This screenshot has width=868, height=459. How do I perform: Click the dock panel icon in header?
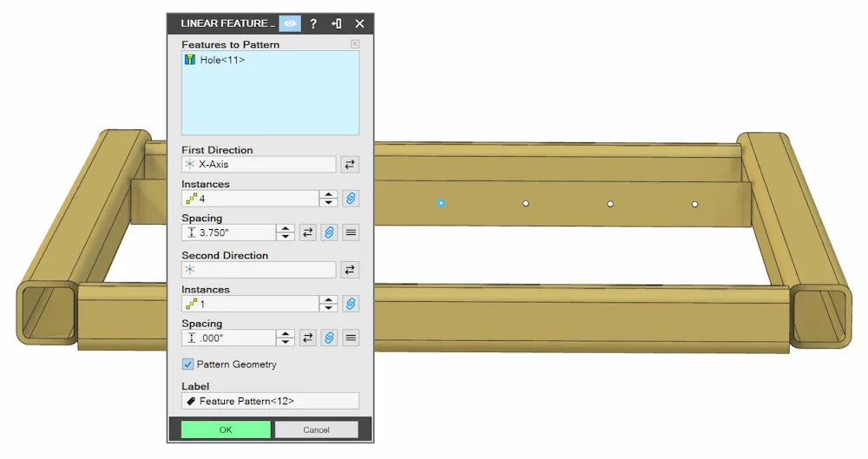pos(337,23)
